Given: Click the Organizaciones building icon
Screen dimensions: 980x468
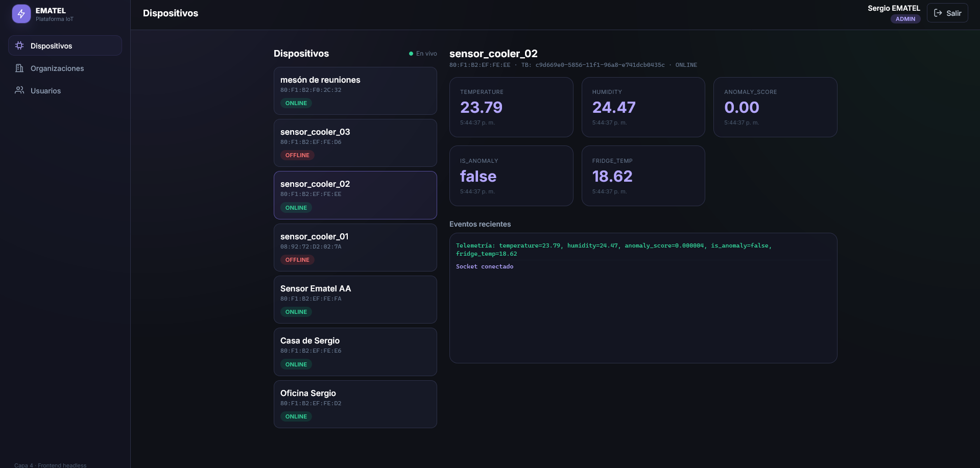Looking at the screenshot, I should (x=19, y=68).
